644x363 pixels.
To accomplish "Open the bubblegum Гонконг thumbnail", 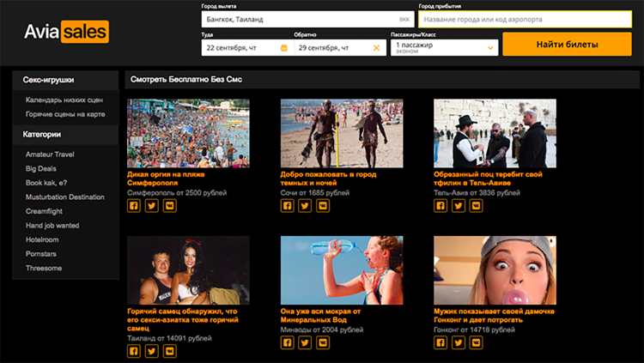I will pyautogui.click(x=495, y=270).
